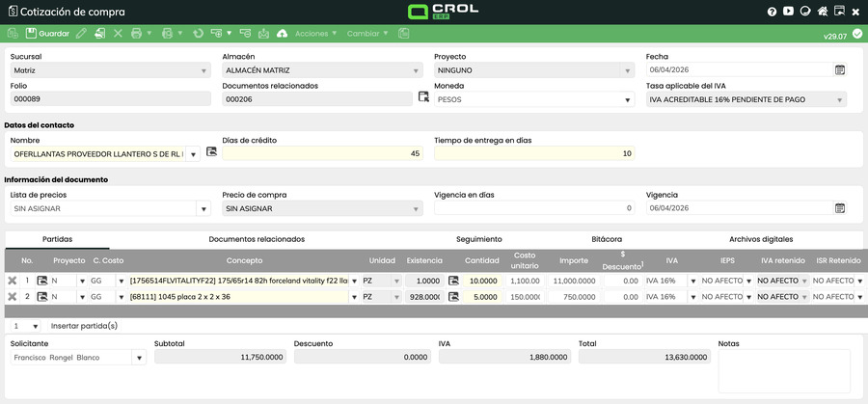Delete line item 1 with X icon
Viewport: 868px width, 404px height.
13,281
